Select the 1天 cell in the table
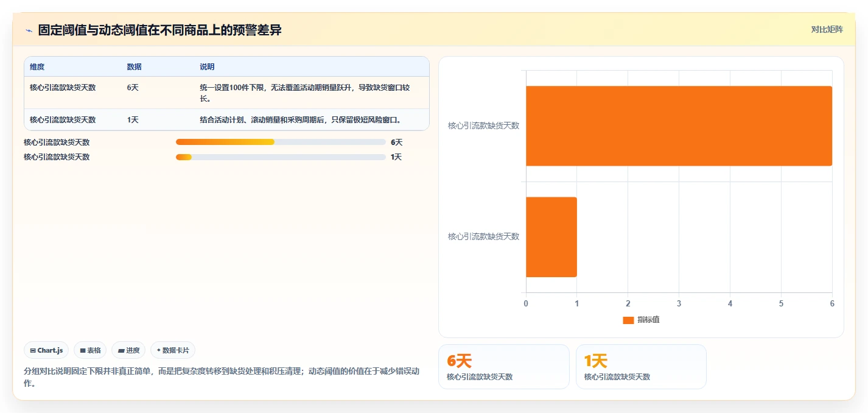The image size is (868, 413). click(x=133, y=120)
